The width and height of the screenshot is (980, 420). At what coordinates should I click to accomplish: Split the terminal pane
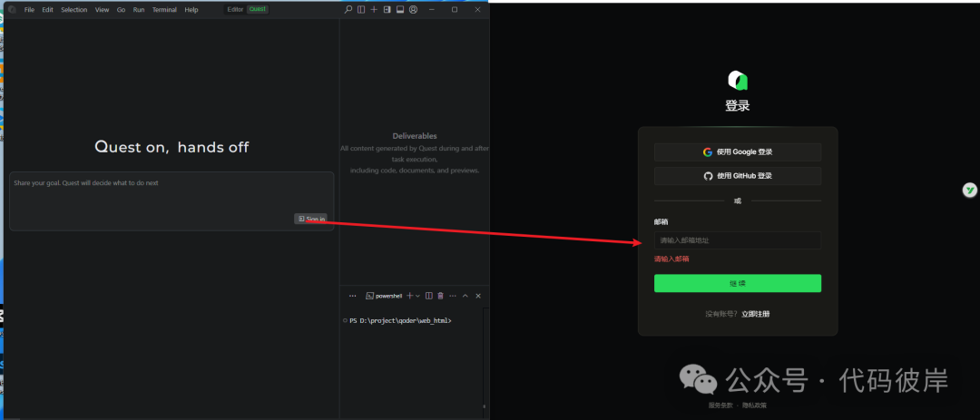pyautogui.click(x=428, y=296)
